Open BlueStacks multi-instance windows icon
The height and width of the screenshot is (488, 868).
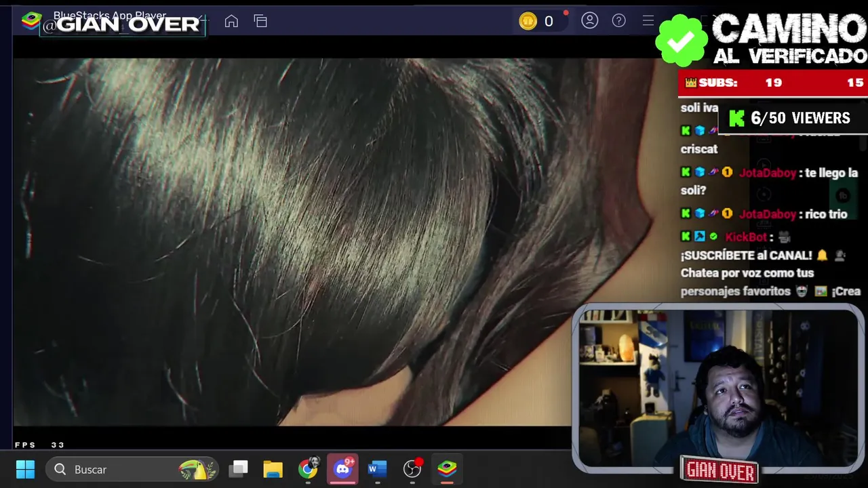point(260,21)
